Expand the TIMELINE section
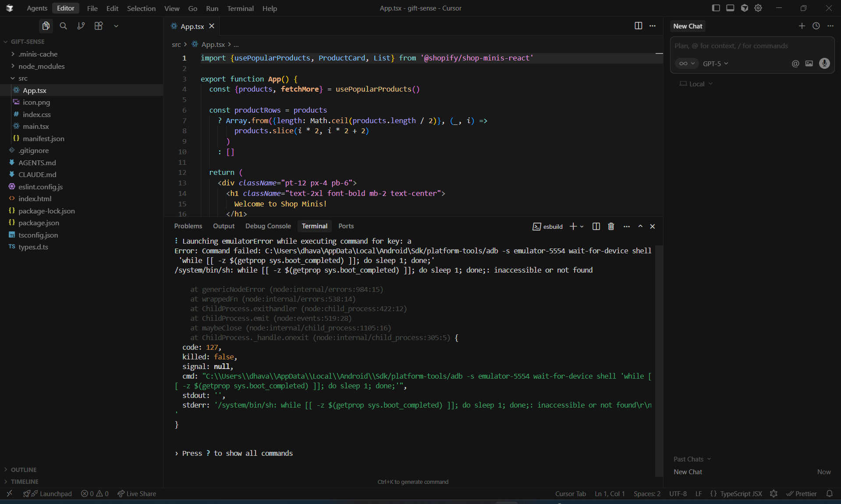Viewport: 841px width, 504px height. 82,481
